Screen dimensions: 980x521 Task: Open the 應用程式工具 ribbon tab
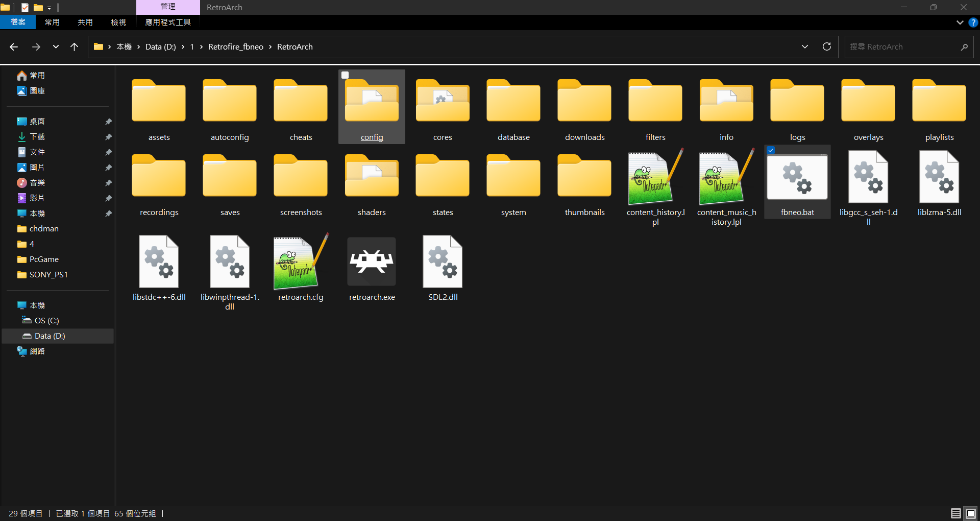point(168,22)
